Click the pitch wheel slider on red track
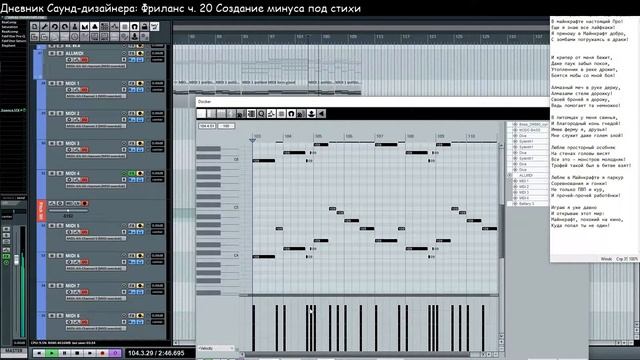The height and width of the screenshot is (360, 640). pos(68,211)
